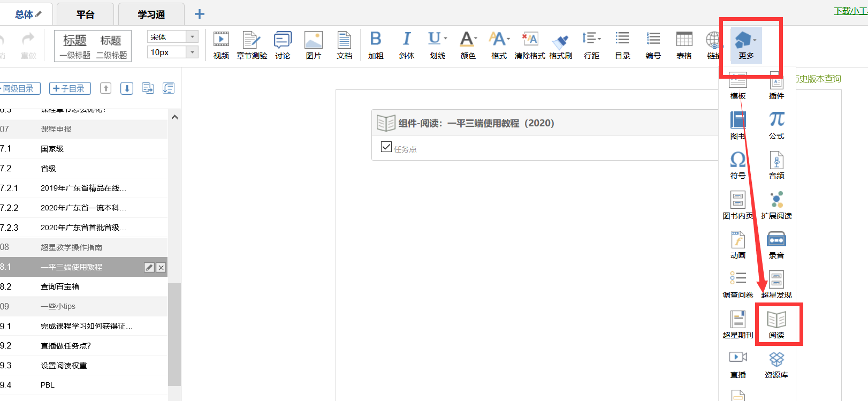868x401 pixels.
Task: Insert a template via 模板
Action: [x=738, y=86]
